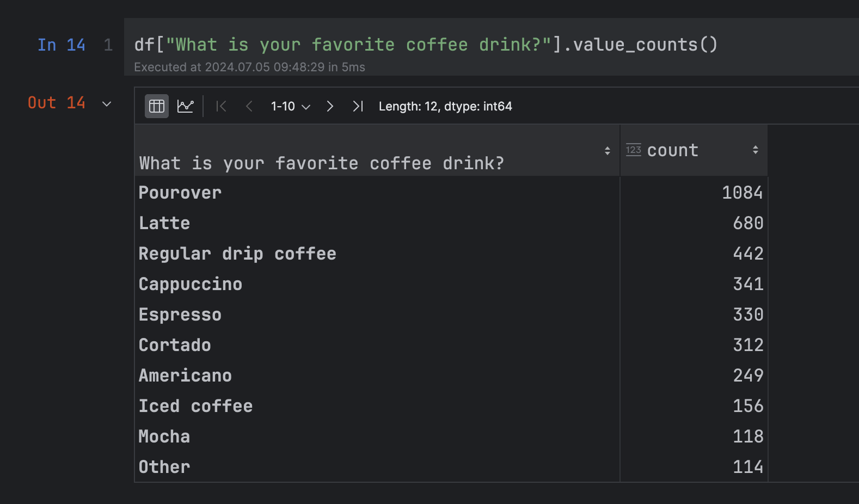Switch to chart view icon
The height and width of the screenshot is (504, 859).
[x=185, y=106]
